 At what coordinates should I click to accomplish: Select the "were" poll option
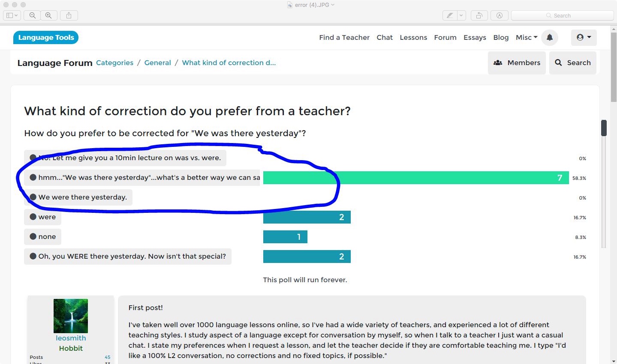tap(43, 217)
